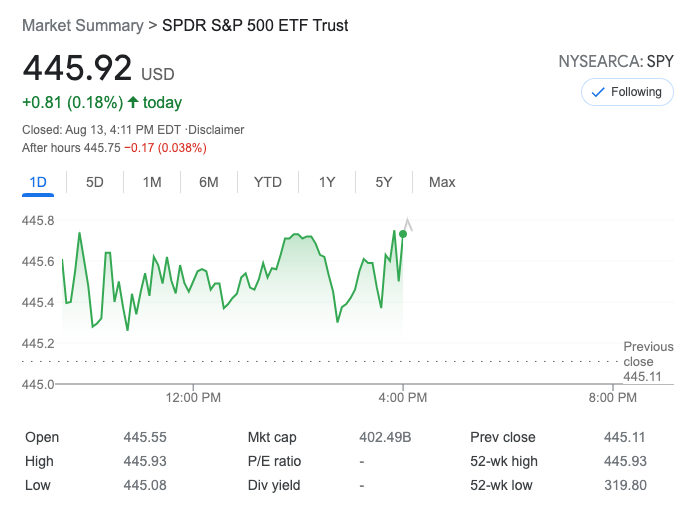This screenshot has width=697, height=507.
Task: Click the NYSEARCA: SPY ticker label
Action: click(616, 61)
